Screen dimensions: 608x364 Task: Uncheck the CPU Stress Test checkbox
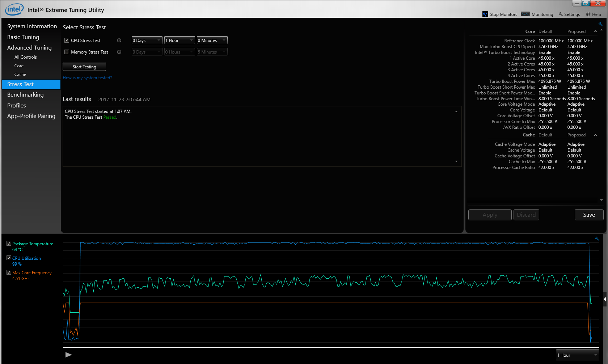67,41
